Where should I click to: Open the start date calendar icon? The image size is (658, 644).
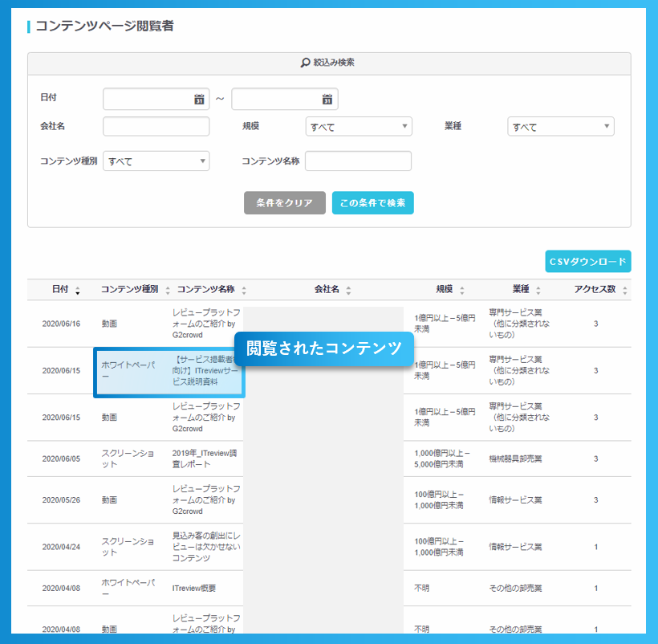click(x=199, y=100)
